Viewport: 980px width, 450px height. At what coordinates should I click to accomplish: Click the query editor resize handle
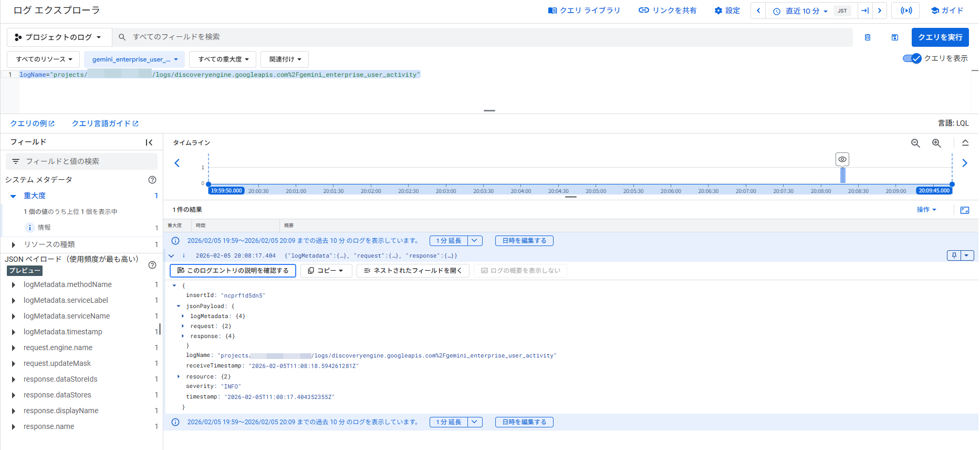click(x=489, y=110)
